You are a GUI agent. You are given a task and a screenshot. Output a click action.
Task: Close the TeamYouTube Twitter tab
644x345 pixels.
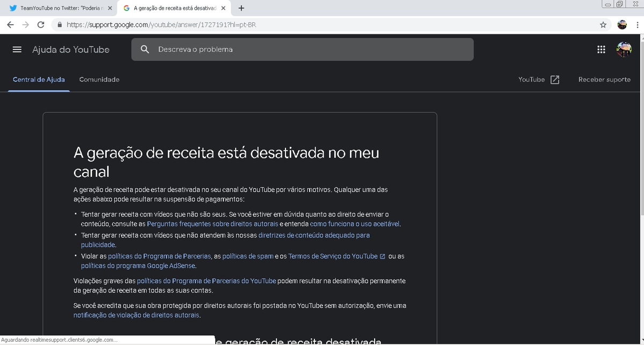[110, 8]
